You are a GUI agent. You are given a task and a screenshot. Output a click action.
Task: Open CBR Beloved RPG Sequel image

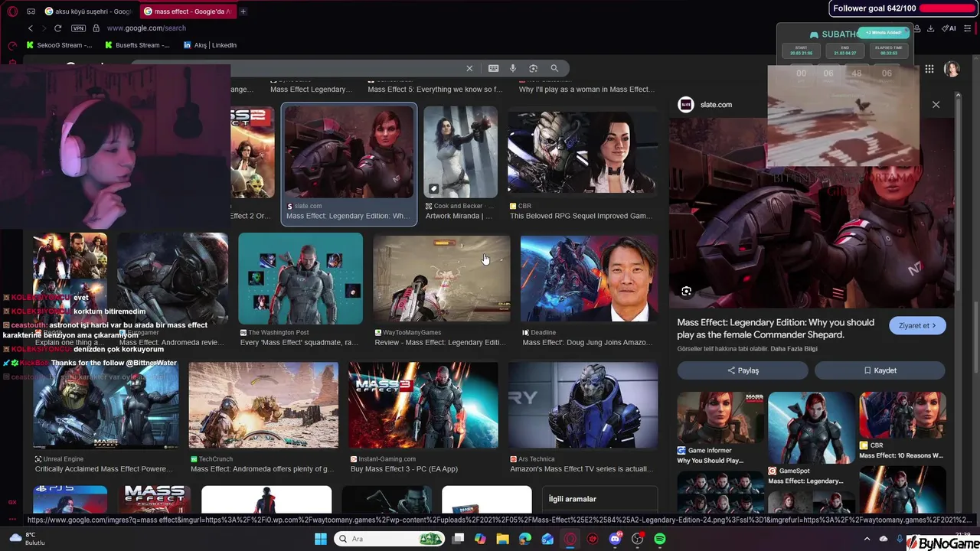click(x=582, y=153)
